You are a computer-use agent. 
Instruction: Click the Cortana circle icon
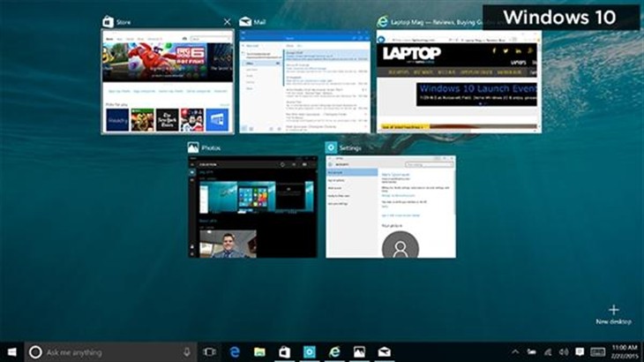(x=35, y=352)
